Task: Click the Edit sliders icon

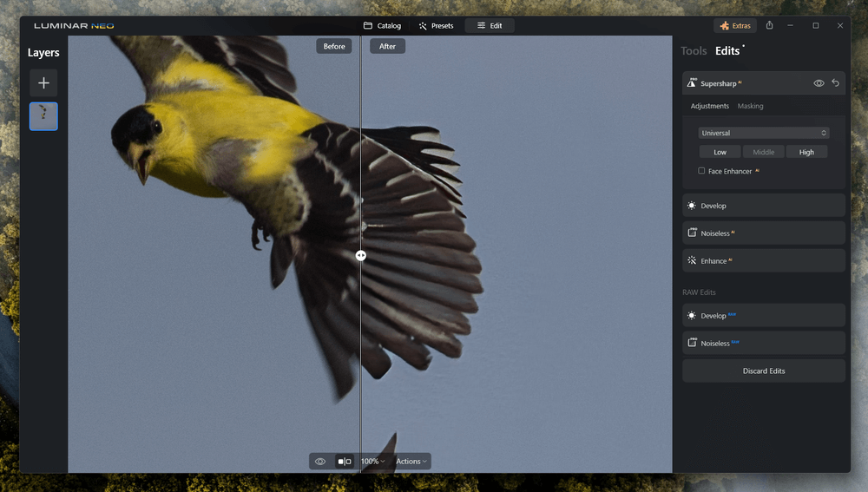Action: point(481,25)
